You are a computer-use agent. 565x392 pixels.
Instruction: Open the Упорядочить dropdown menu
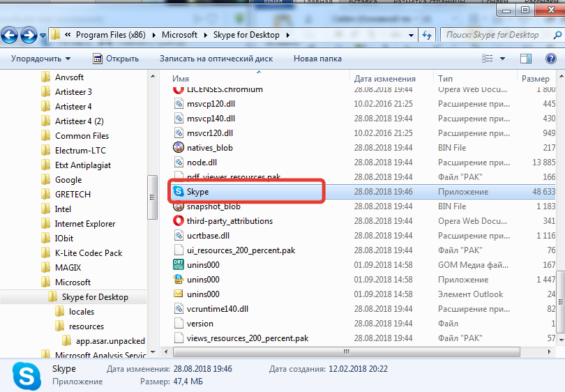coord(40,59)
